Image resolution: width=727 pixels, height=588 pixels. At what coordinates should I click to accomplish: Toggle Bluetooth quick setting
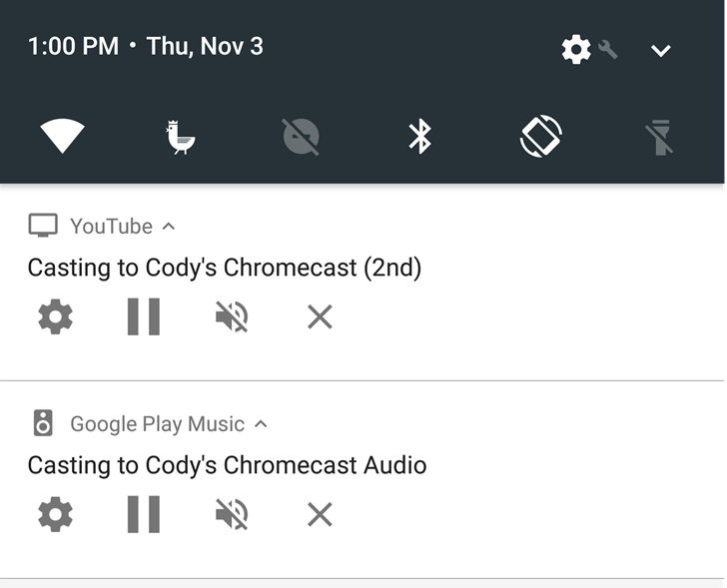tap(420, 136)
